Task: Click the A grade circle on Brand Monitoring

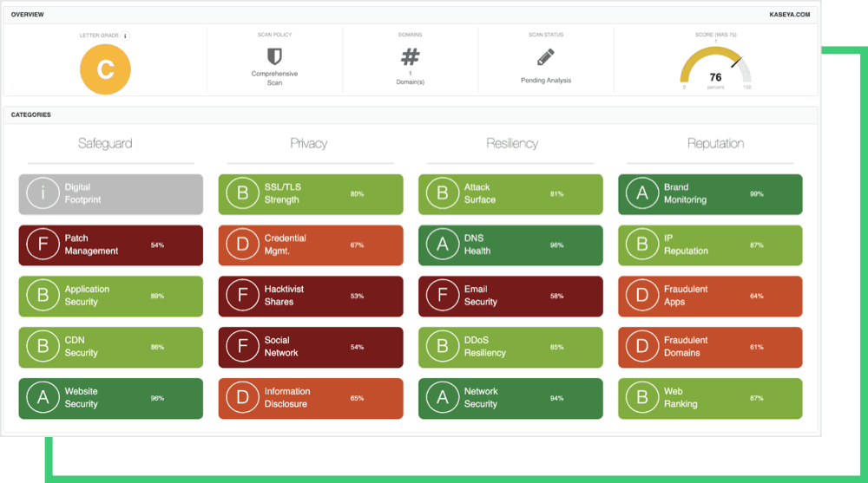Action: [642, 194]
